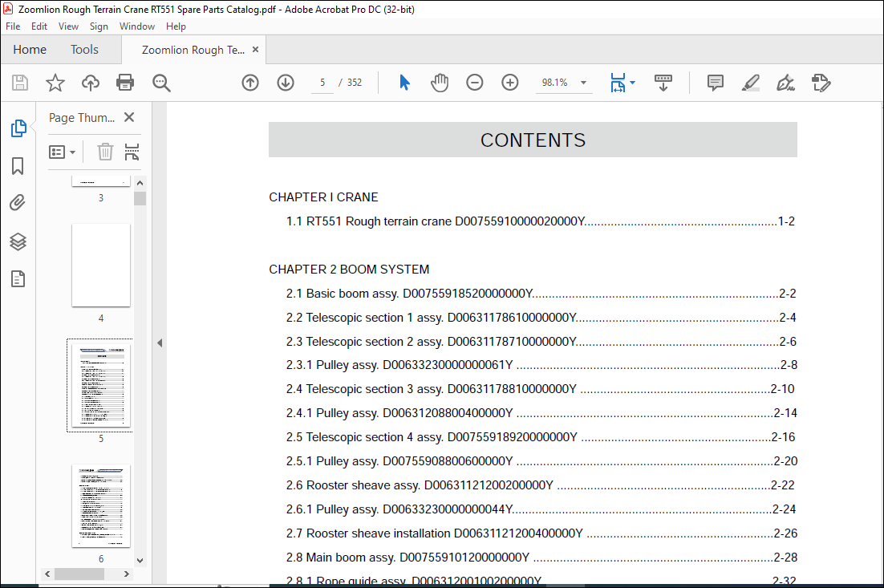This screenshot has width=884, height=588.
Task: Open the Layers sidebar icon
Action: [18, 241]
